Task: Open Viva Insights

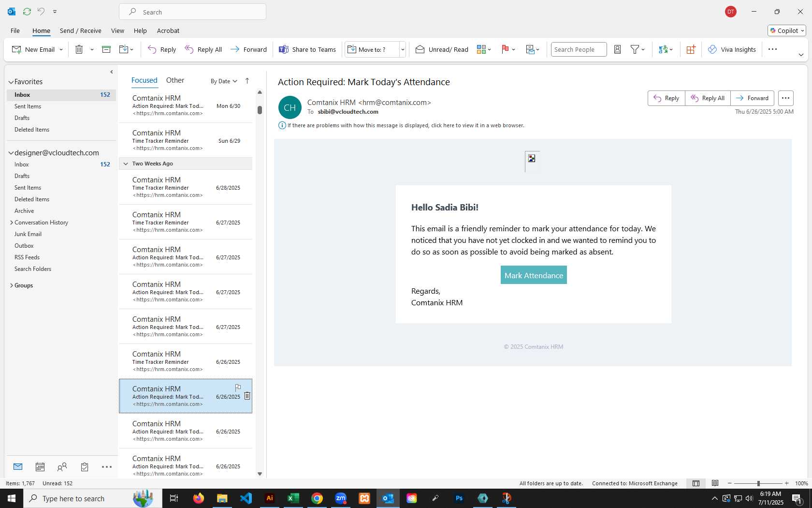Action: tap(732, 49)
